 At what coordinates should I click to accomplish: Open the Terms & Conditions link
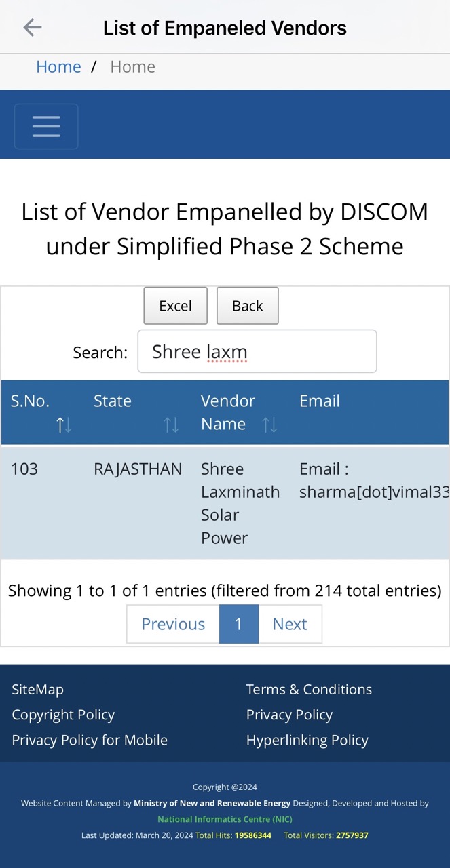(x=309, y=689)
